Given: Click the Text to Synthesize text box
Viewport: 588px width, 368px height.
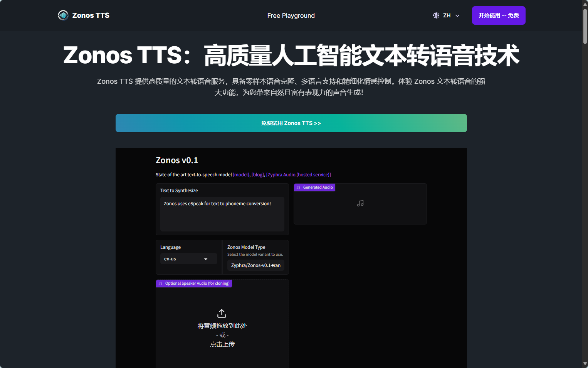Looking at the screenshot, I should pos(222,214).
